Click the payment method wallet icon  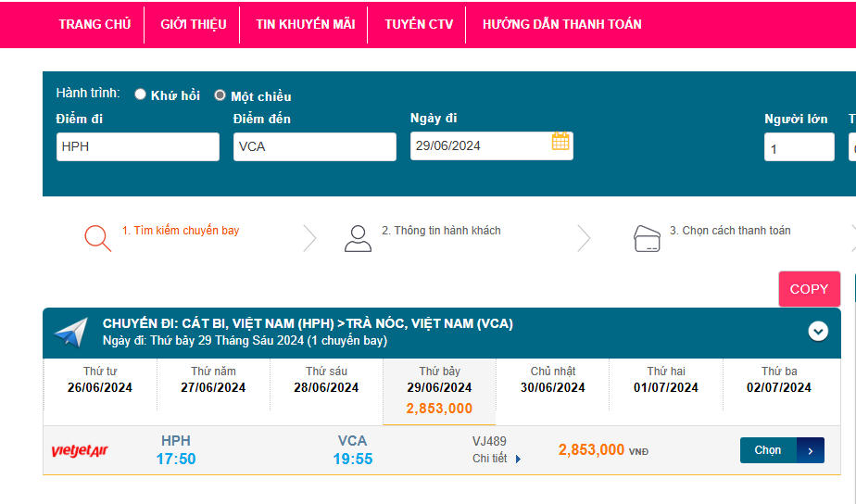pos(647,238)
